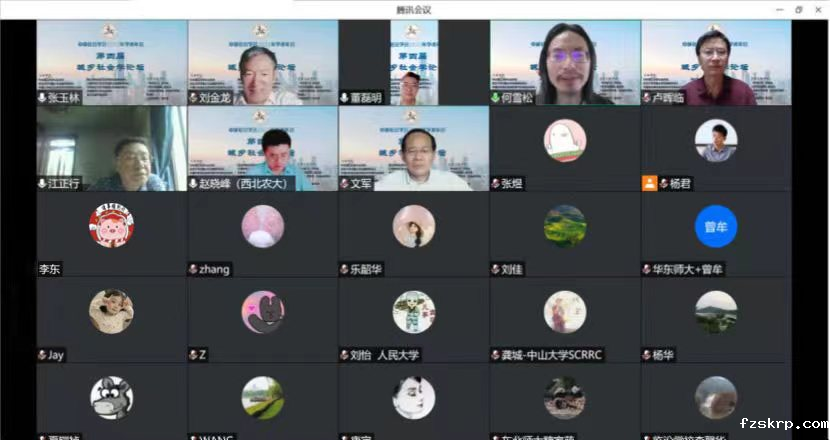
Task: Restore down the 腾讯会议 window
Action: point(799,10)
